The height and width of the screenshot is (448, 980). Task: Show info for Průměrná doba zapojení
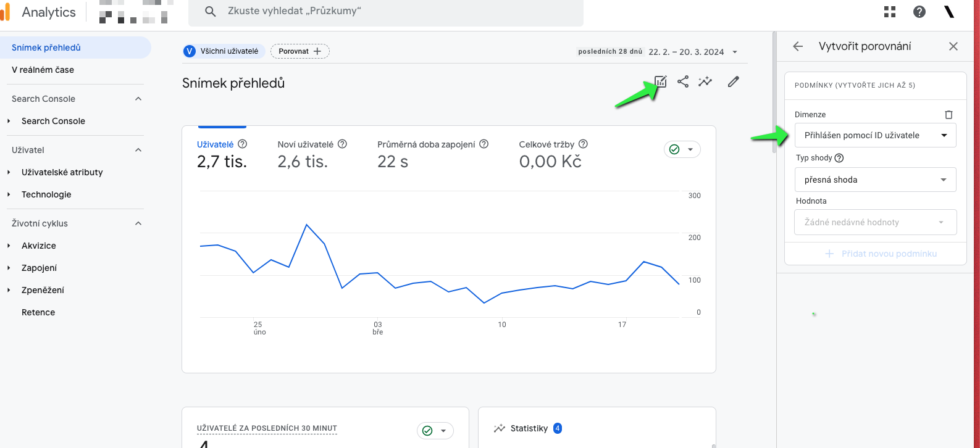click(x=484, y=144)
